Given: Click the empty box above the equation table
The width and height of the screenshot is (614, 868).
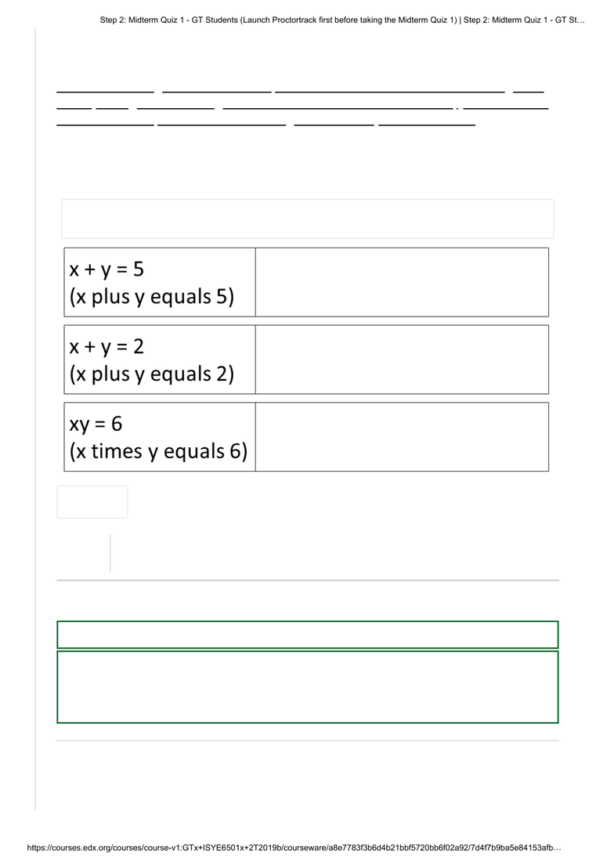Looking at the screenshot, I should tap(307, 219).
